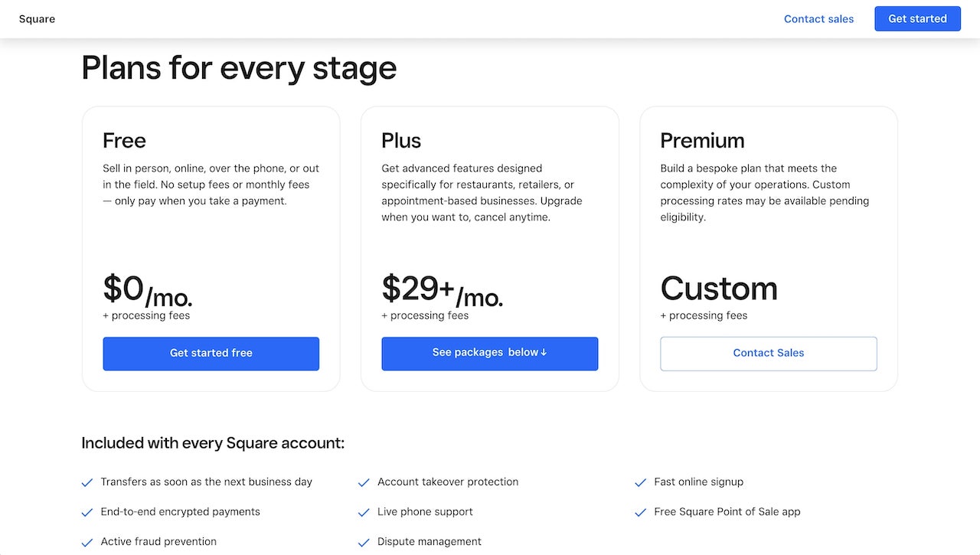
Task: Click checkmark icon beside Transfers next business day
Action: (87, 482)
